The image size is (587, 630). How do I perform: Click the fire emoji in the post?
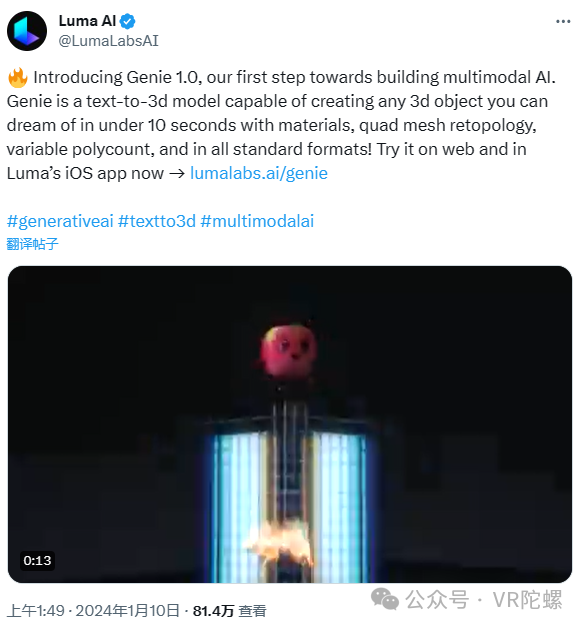click(18, 78)
